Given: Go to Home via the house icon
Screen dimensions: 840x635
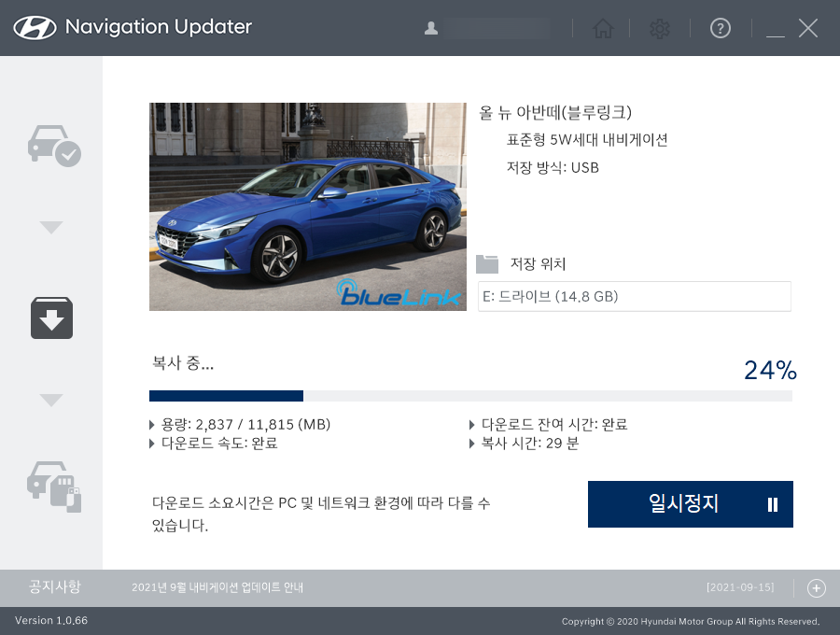Looking at the screenshot, I should (603, 28).
